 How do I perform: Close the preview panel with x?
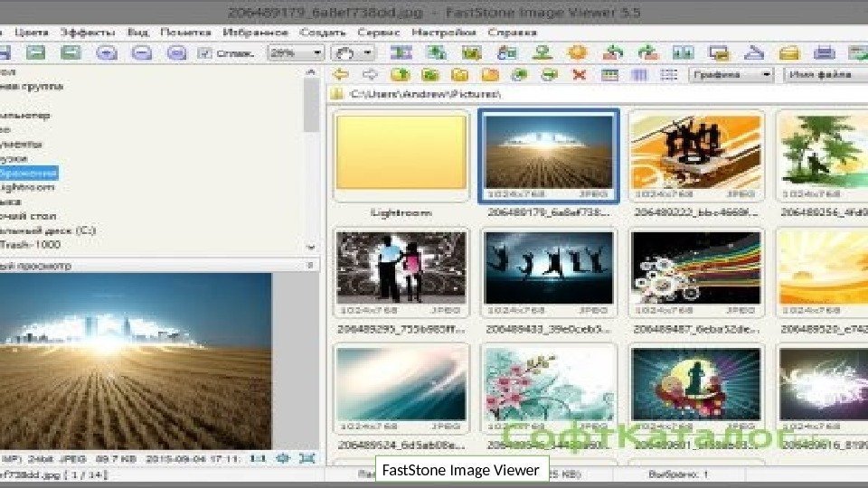click(x=310, y=266)
